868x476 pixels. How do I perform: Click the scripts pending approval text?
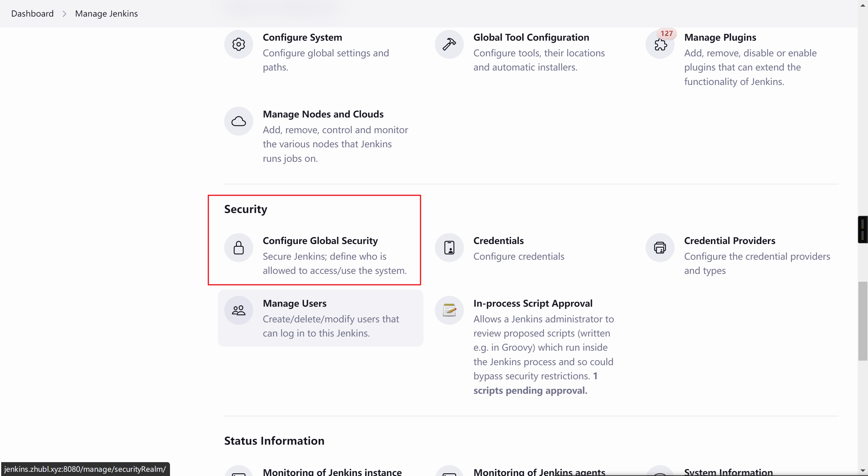530,390
